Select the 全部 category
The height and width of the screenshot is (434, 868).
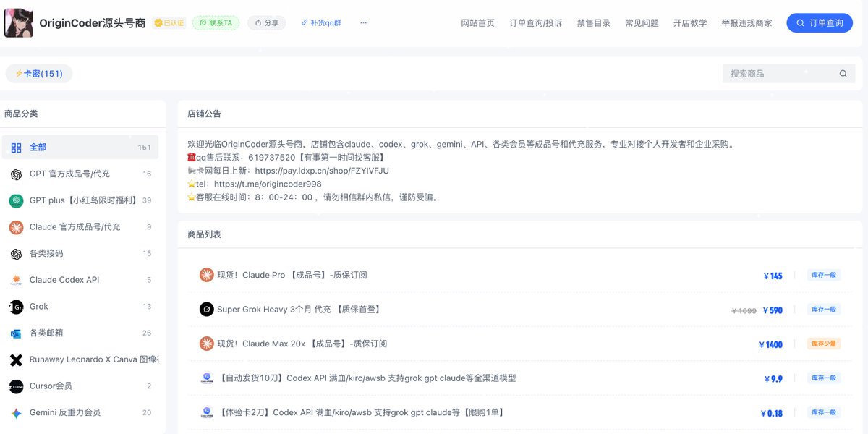tap(80, 148)
